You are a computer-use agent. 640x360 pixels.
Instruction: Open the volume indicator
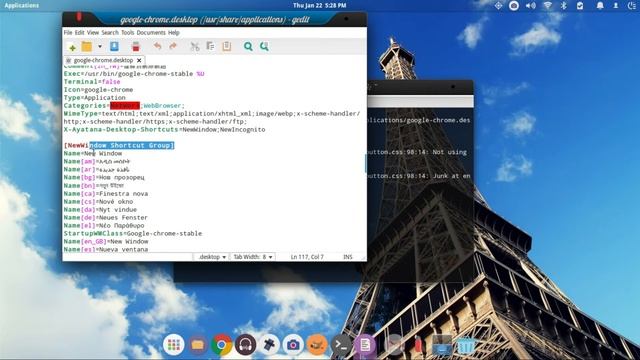(x=531, y=5)
